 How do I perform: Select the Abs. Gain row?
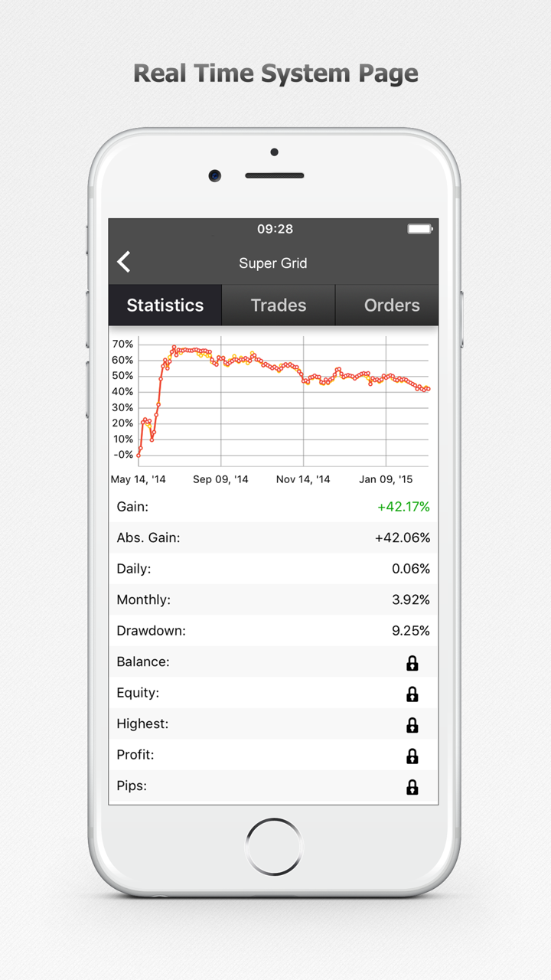[273, 538]
